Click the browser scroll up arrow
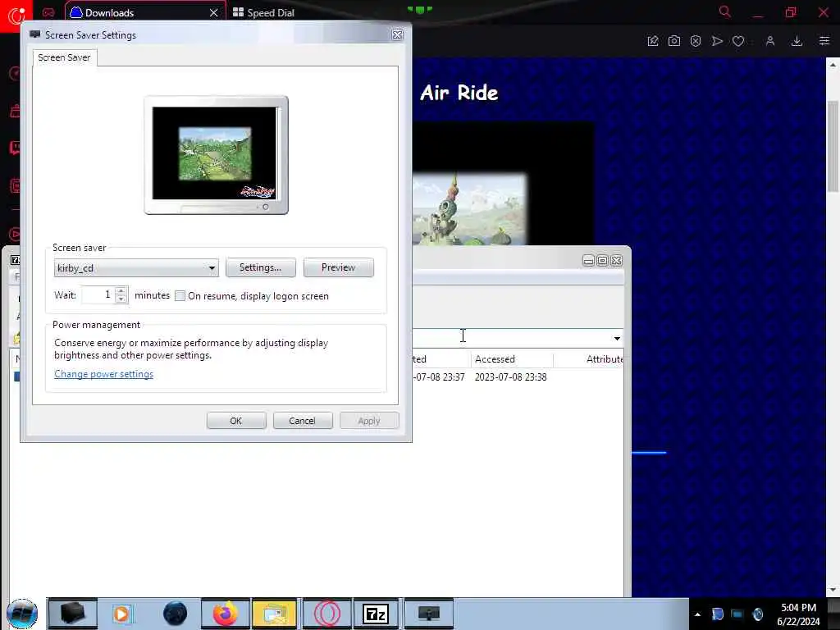The width and height of the screenshot is (840, 630). point(833,65)
